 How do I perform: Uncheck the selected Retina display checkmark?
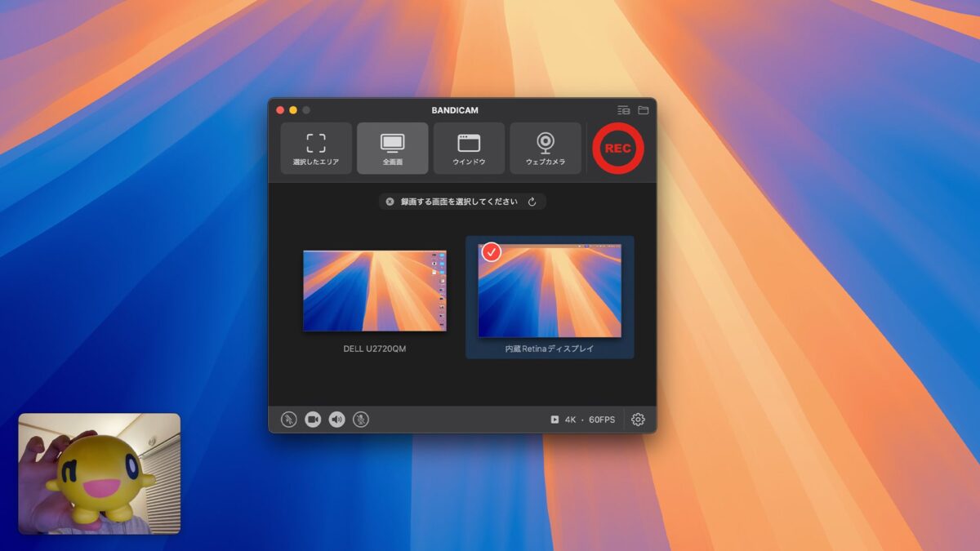(x=490, y=252)
